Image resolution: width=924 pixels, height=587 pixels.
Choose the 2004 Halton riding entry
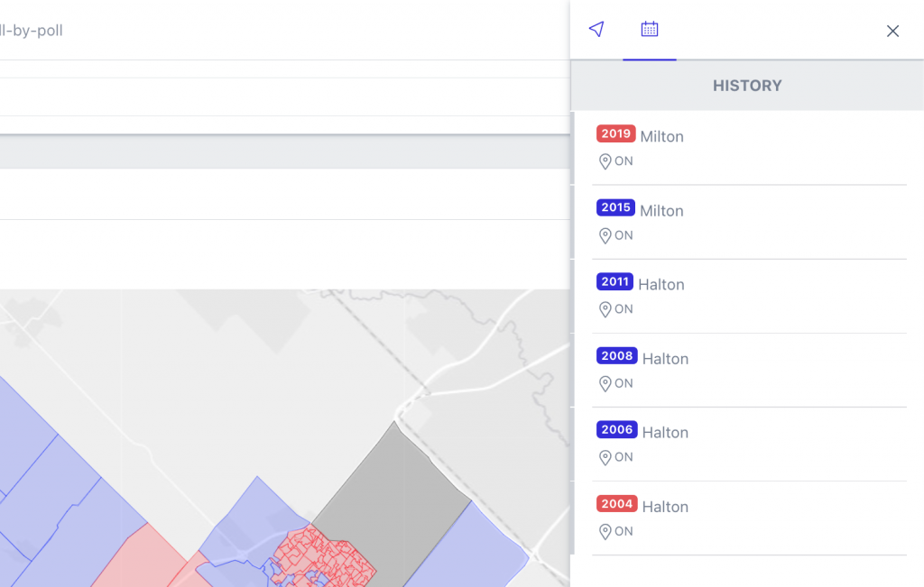coord(665,507)
